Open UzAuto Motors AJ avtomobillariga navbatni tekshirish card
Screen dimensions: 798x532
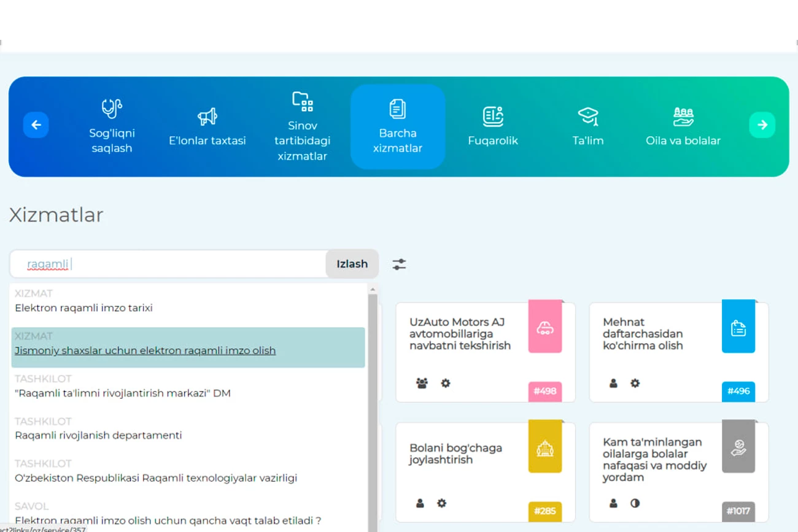pyautogui.click(x=485, y=352)
